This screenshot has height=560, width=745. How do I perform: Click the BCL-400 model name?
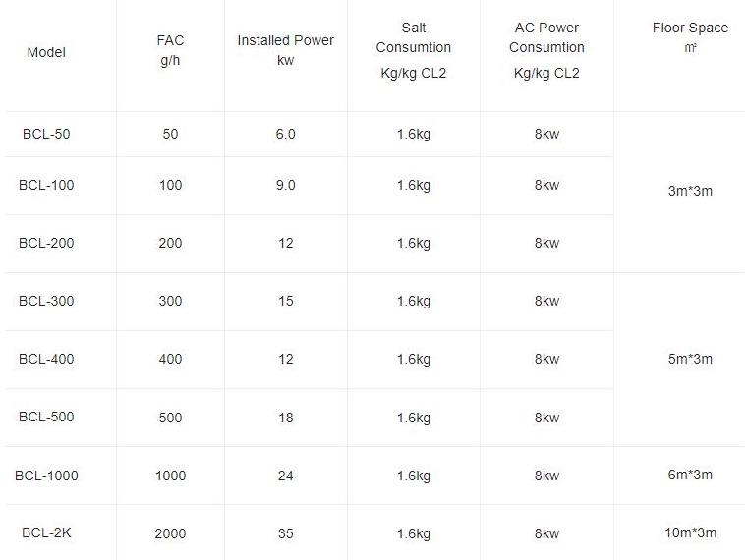pyautogui.click(x=46, y=360)
